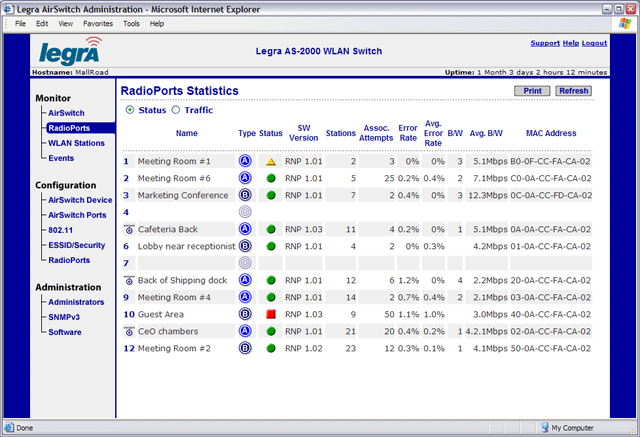The height and width of the screenshot is (437, 640).
Task: Open the Help link near Logout
Action: coord(571,43)
